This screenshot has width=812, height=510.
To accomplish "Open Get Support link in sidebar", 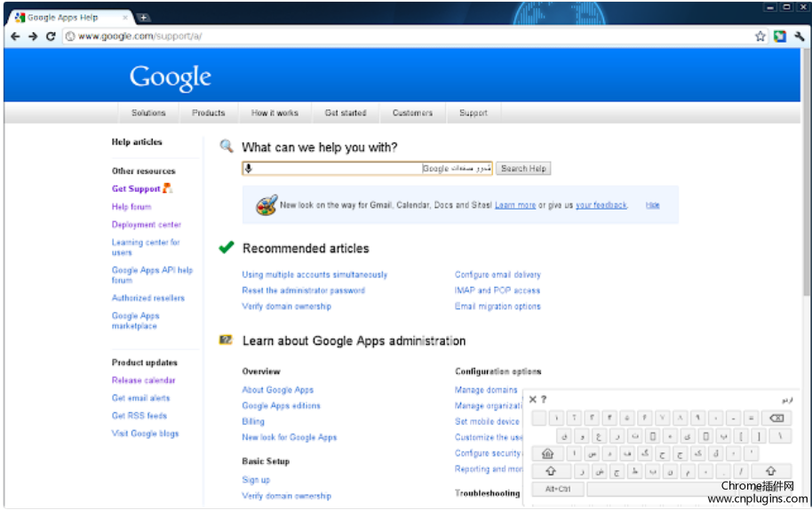I will coord(136,189).
